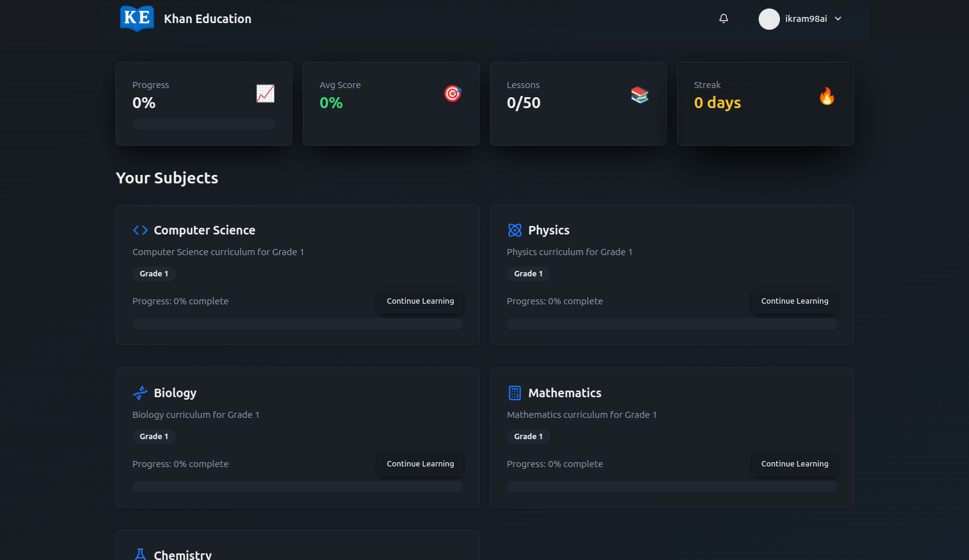This screenshot has height=560, width=969.
Task: Click the Biology progress bar
Action: pyautogui.click(x=297, y=487)
